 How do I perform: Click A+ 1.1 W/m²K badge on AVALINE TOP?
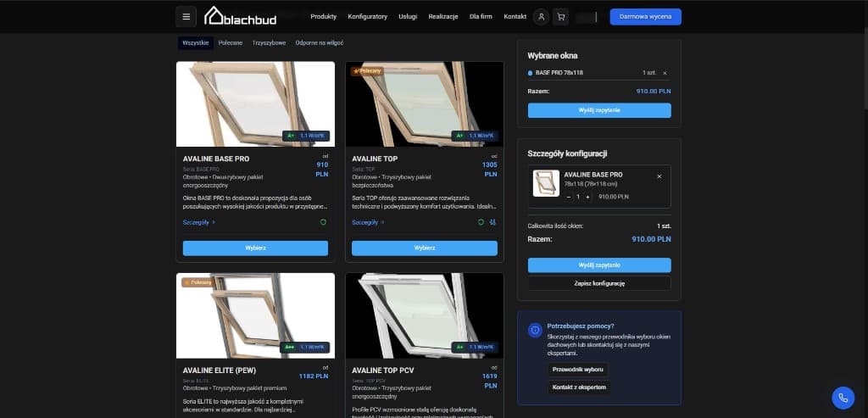[x=475, y=136]
